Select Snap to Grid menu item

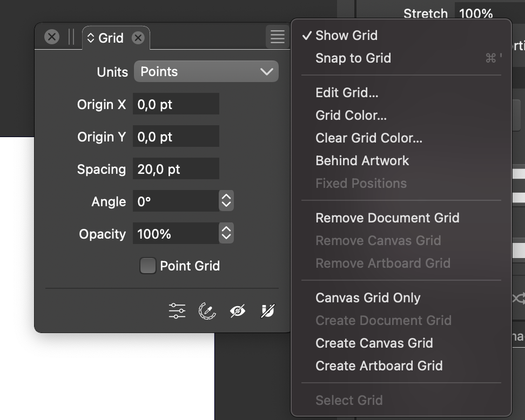353,58
